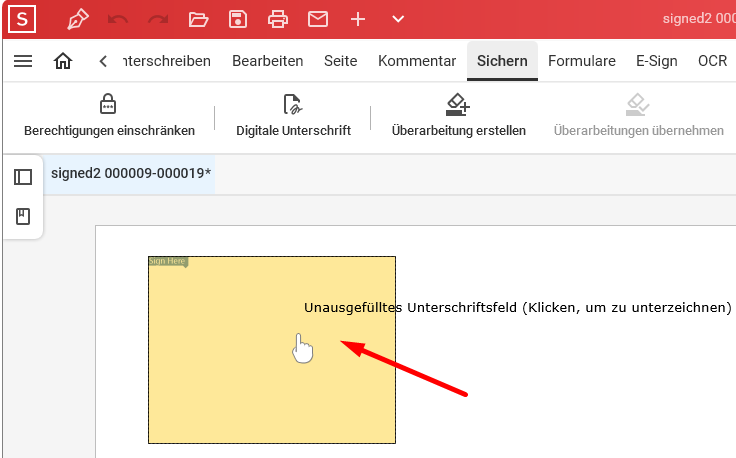Image resolution: width=736 pixels, height=458 pixels.
Task: Open the OCR tab
Action: 712,61
